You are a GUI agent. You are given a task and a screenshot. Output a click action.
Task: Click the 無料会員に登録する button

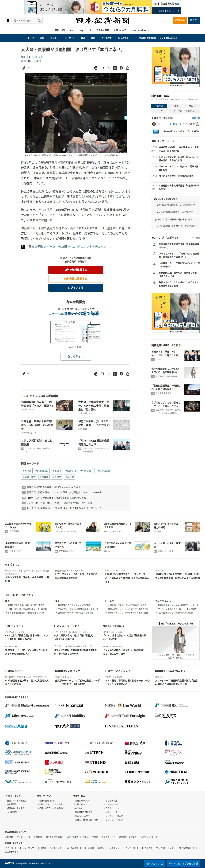[76, 279]
